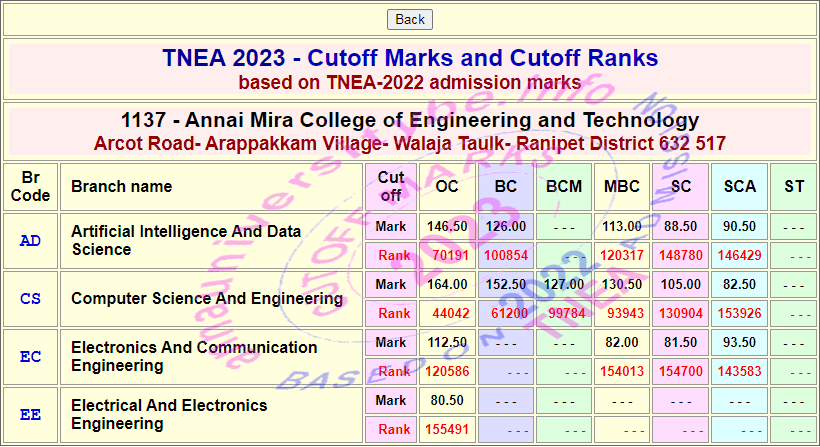This screenshot has width=820, height=447.
Task: Click AD SC rank 148780
Action: [x=680, y=255]
